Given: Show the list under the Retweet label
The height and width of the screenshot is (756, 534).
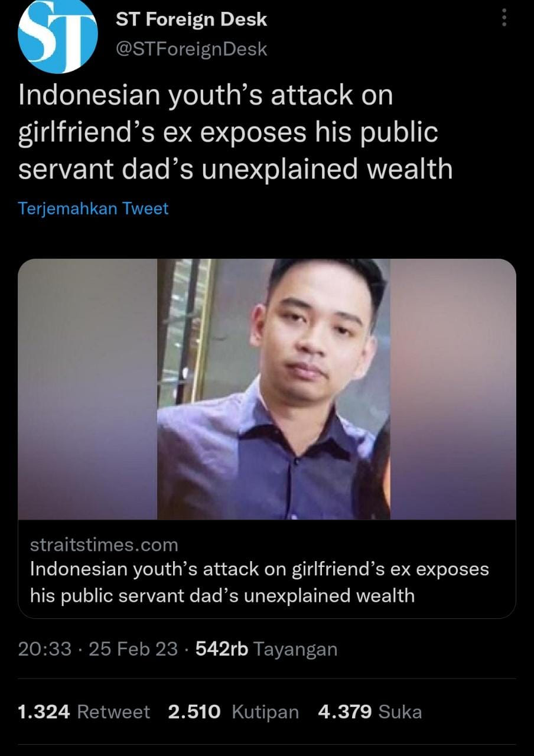Looking at the screenshot, I should (x=113, y=712).
